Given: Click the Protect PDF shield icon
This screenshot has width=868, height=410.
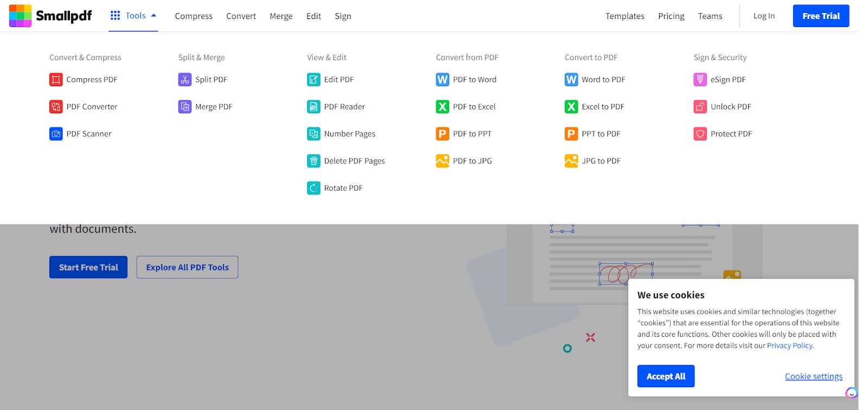Looking at the screenshot, I should coord(700,134).
